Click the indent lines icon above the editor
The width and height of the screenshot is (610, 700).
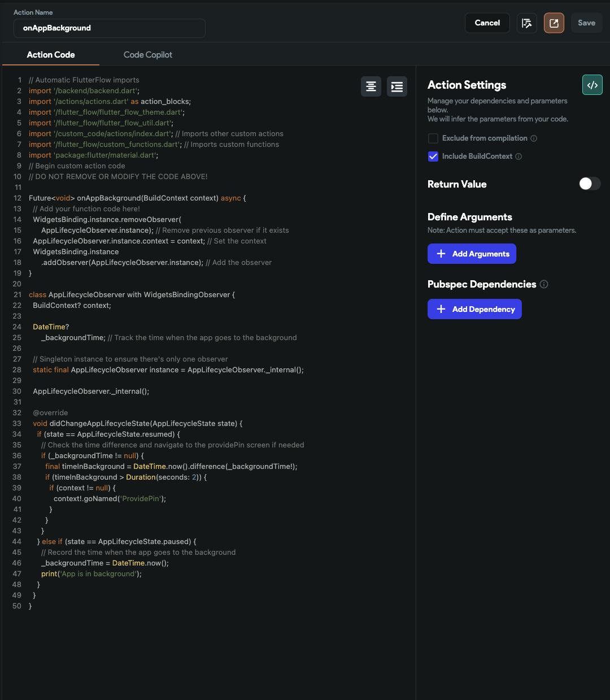point(397,86)
